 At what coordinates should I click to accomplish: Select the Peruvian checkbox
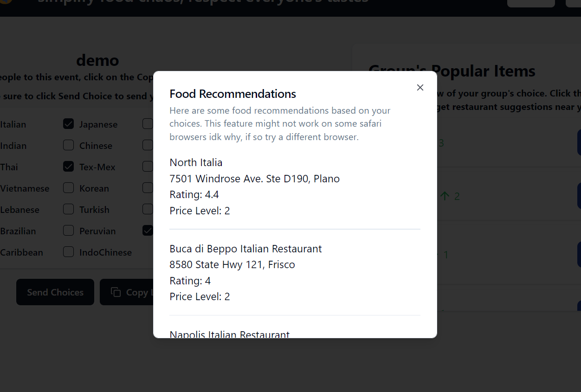(x=68, y=231)
